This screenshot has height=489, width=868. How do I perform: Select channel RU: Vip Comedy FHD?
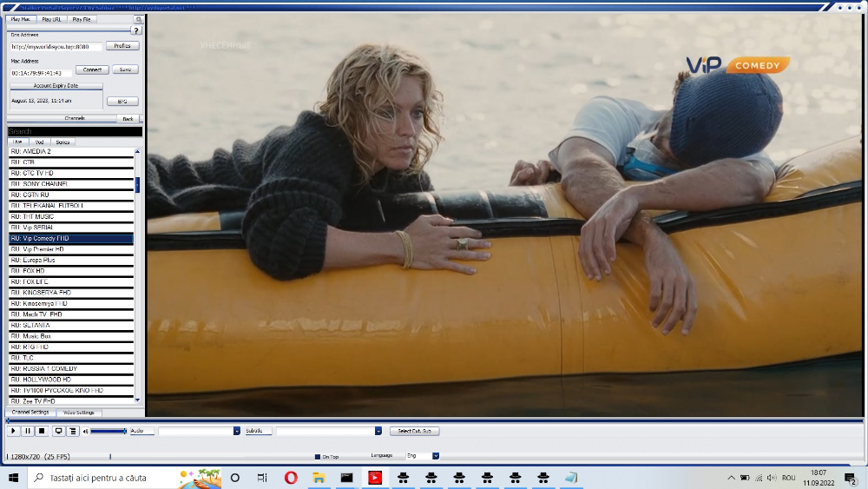(x=71, y=238)
